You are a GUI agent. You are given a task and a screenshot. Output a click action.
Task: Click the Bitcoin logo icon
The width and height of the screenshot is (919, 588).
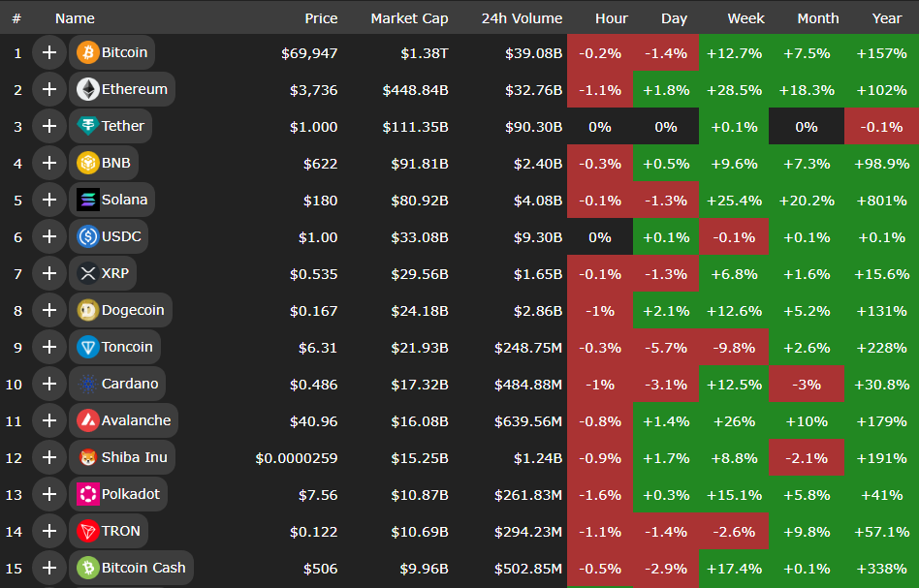[88, 52]
